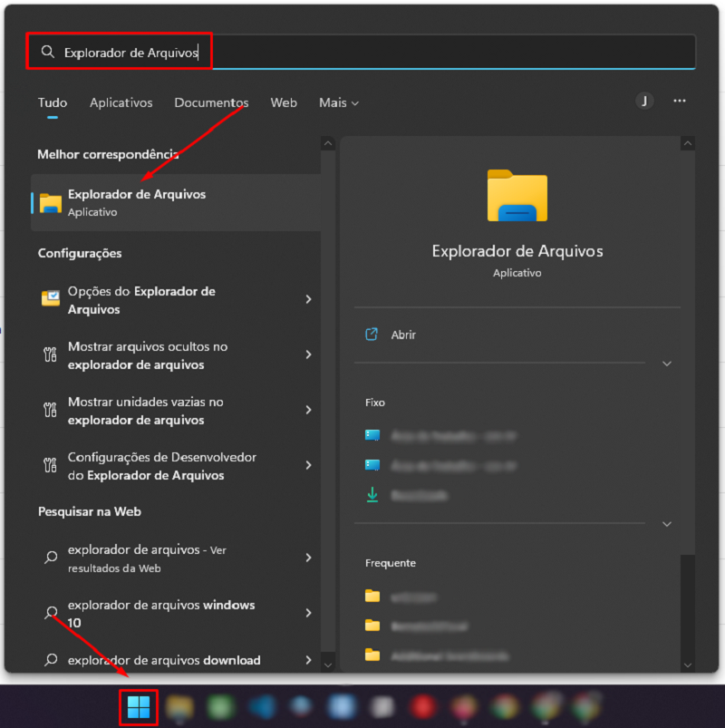This screenshot has height=728, width=725.
Task: Click preview pane scrollbar up arrow
Action: (x=688, y=143)
